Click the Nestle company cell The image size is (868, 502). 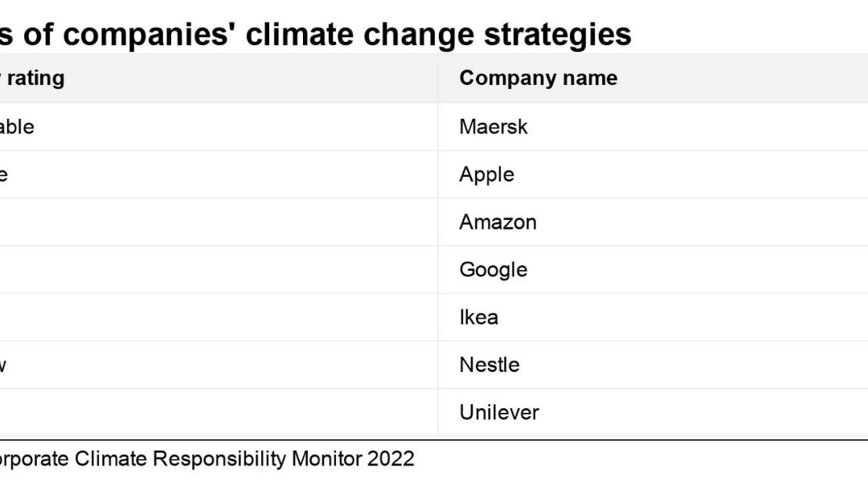pos(489,365)
